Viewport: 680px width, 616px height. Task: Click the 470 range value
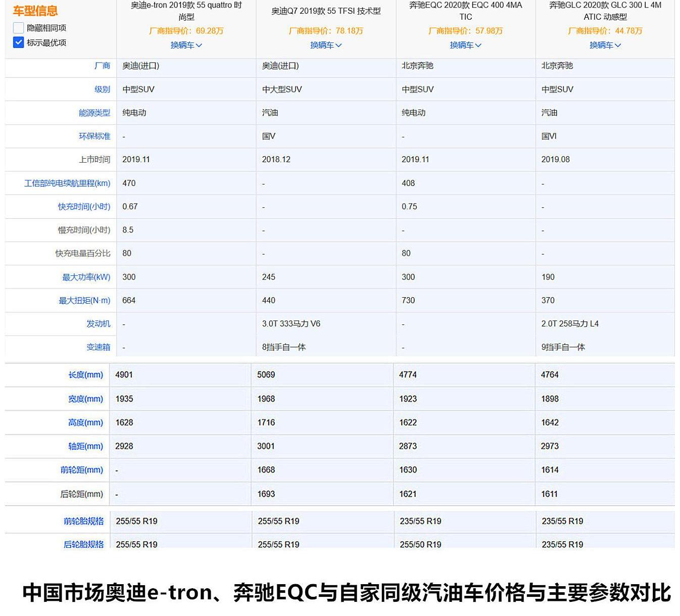(x=129, y=183)
